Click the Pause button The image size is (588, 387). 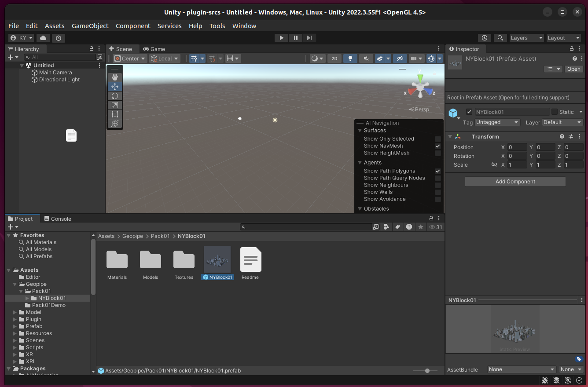click(295, 38)
